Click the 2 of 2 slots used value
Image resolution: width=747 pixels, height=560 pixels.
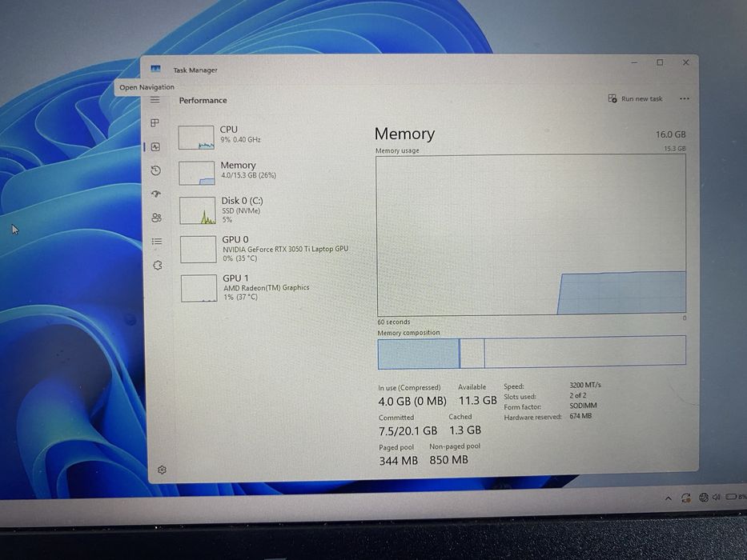[578, 395]
